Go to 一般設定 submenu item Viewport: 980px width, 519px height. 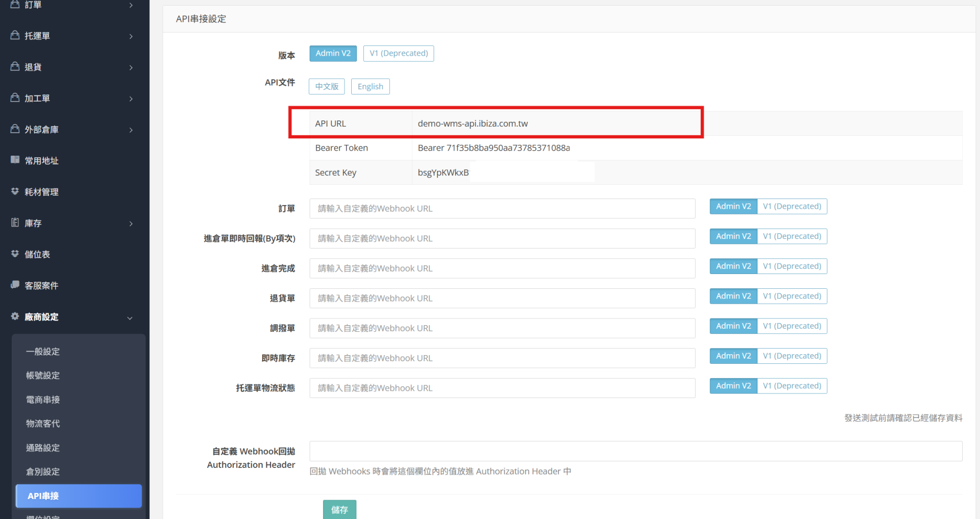point(43,352)
